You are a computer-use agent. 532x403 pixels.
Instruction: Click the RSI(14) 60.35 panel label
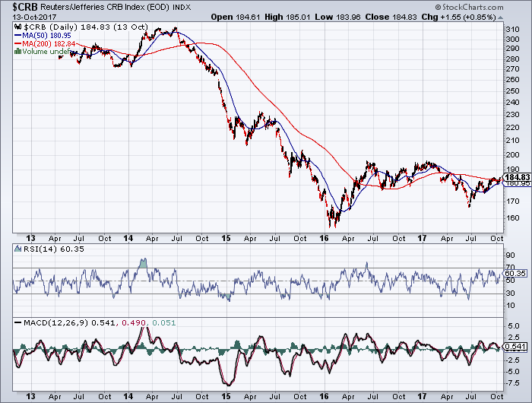click(x=53, y=249)
